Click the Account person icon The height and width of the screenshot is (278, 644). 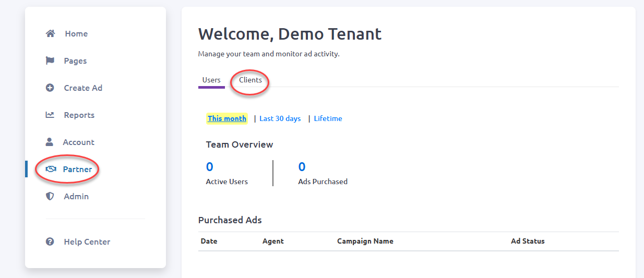(50, 142)
